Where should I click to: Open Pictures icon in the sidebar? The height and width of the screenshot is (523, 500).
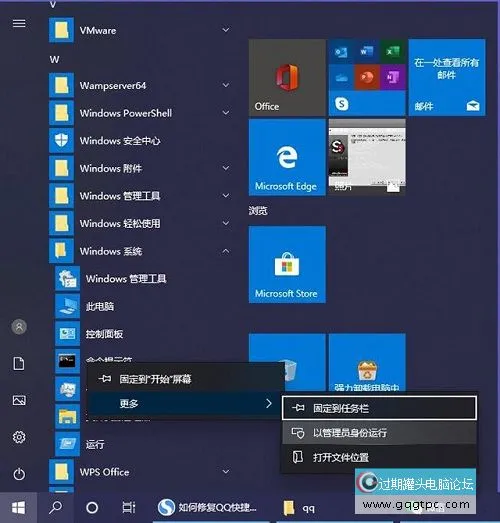coord(19,400)
